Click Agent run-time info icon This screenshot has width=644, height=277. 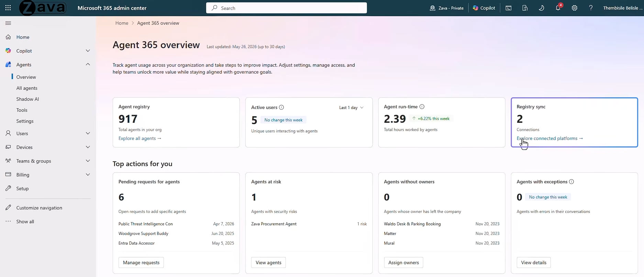click(x=422, y=107)
